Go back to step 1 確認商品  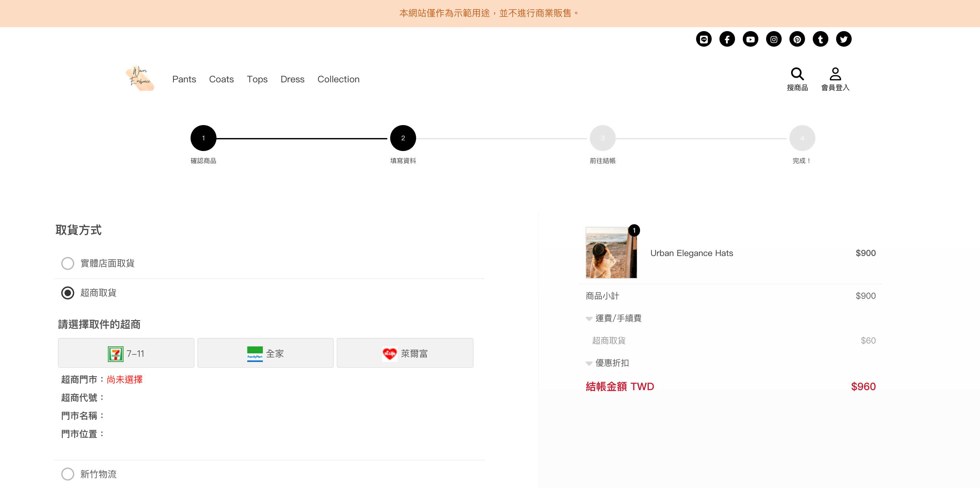[x=203, y=138]
